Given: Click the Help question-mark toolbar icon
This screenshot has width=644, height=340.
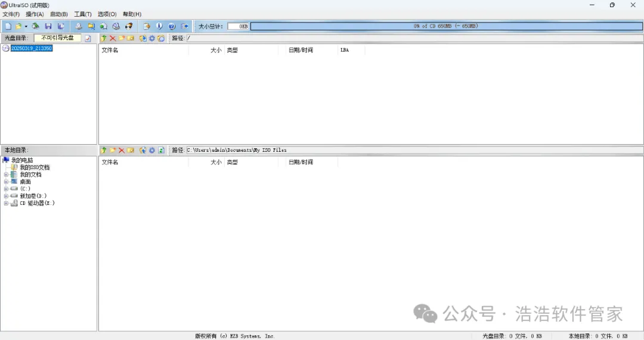Looking at the screenshot, I should point(172,26).
